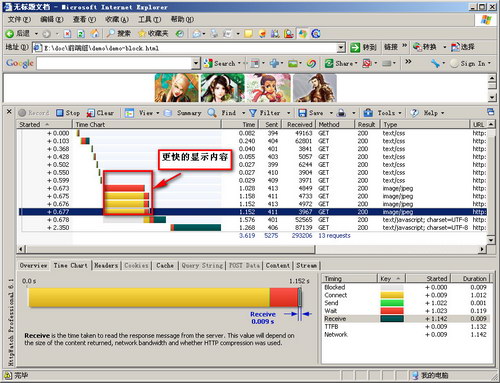Expand the View dropdown arrow
This screenshot has width=500, height=383.
click(x=158, y=113)
